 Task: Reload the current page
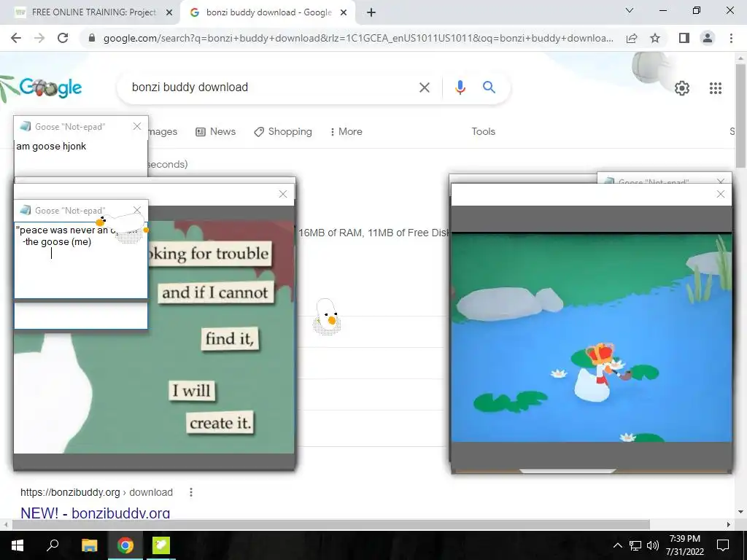pyautogui.click(x=63, y=38)
